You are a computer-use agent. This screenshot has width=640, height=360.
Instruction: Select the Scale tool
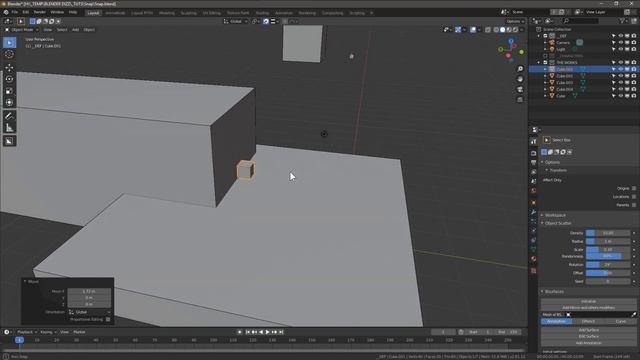[x=9, y=91]
